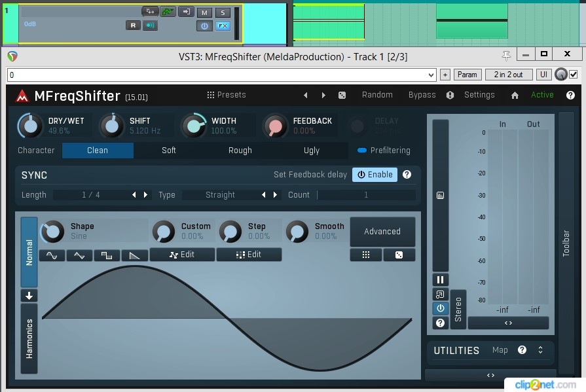The width and height of the screenshot is (586, 392).
Task: Open the Toolbar side panel
Action: pyautogui.click(x=566, y=243)
